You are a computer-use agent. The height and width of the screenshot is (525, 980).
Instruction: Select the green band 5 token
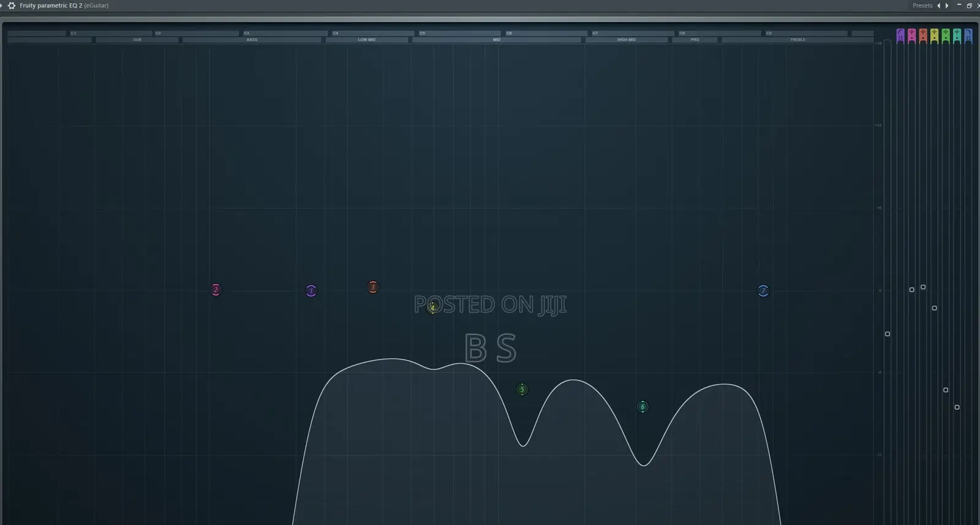[522, 390]
